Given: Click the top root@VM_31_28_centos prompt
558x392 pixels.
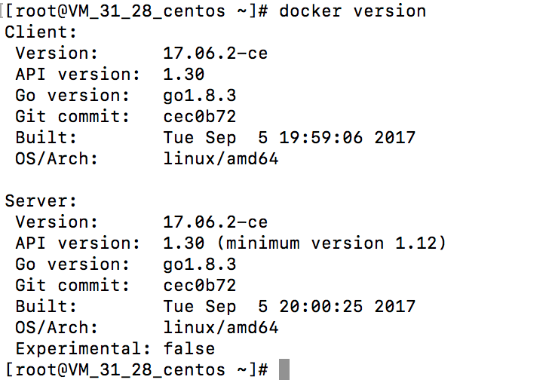Looking at the screenshot, I should coord(136,11).
